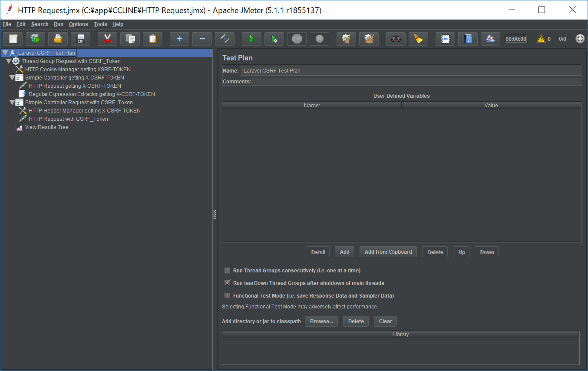Collapse Simple Controller Request with CSRF_Token node
The width and height of the screenshot is (588, 371).
(x=12, y=103)
